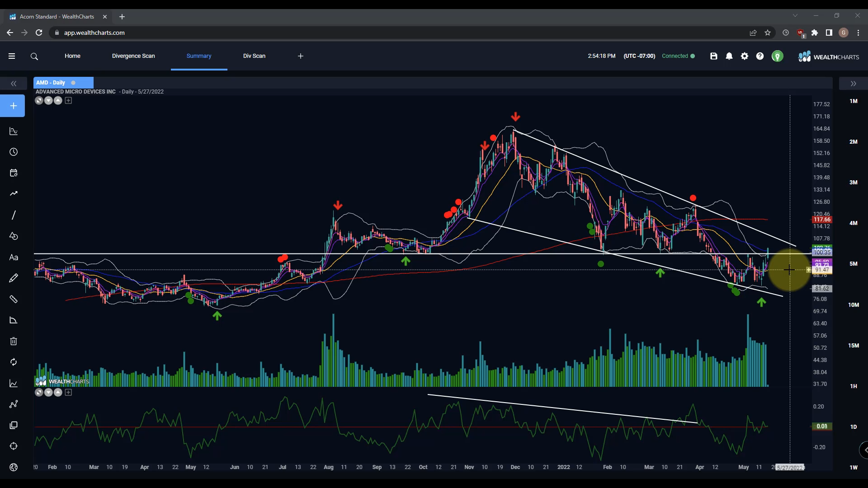The height and width of the screenshot is (488, 868).
Task: Select the straight line drawing tool
Action: pos(14,215)
